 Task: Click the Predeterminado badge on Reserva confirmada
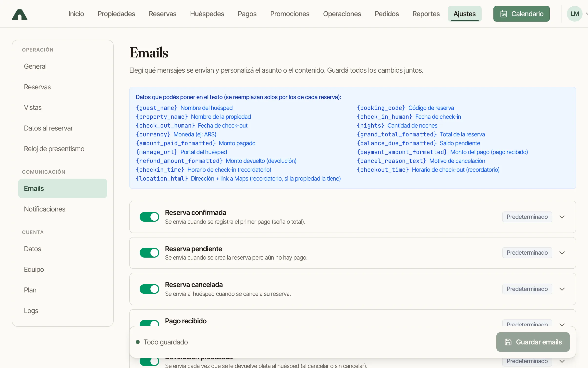[x=527, y=217]
